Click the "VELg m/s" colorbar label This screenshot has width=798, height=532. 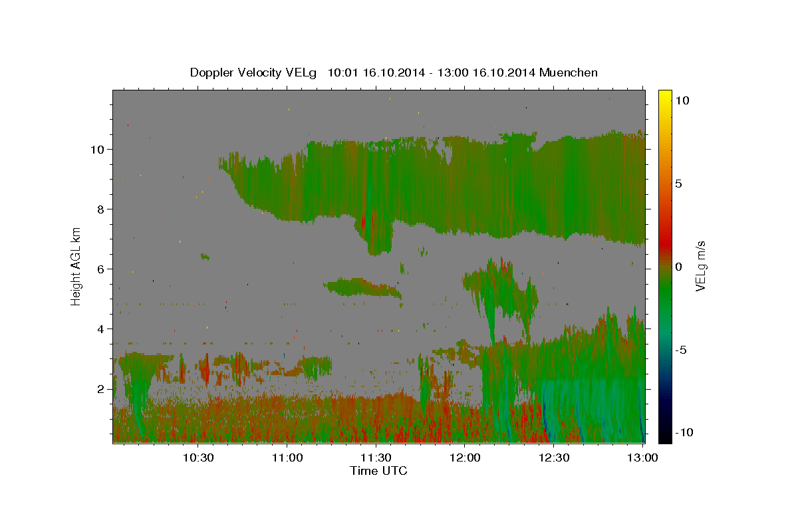(700, 266)
